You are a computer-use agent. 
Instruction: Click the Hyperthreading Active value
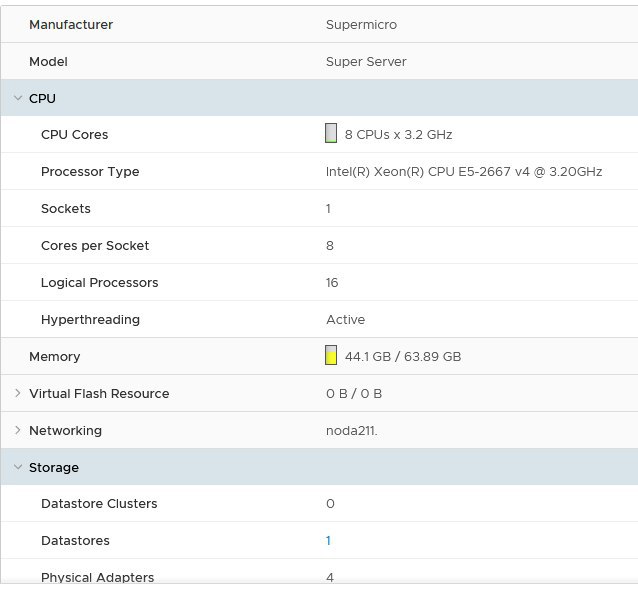[x=345, y=319]
